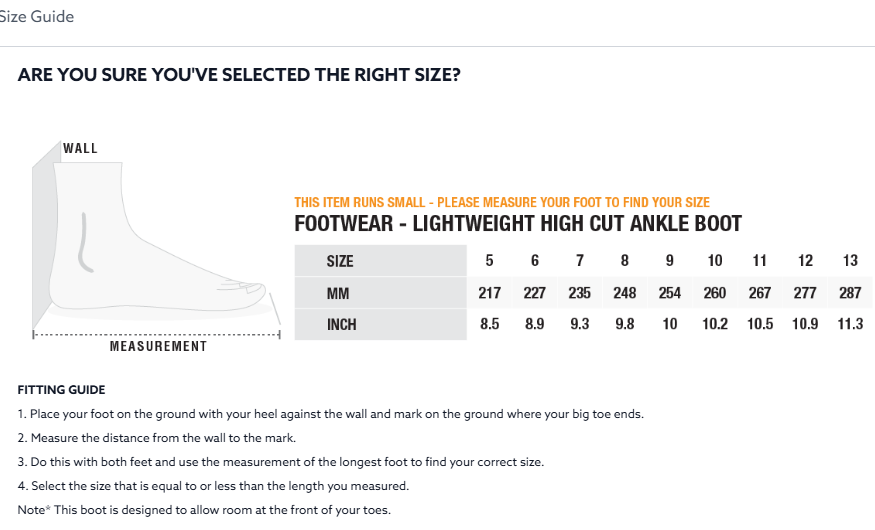Choose size 8 in the table

pyautogui.click(x=625, y=261)
